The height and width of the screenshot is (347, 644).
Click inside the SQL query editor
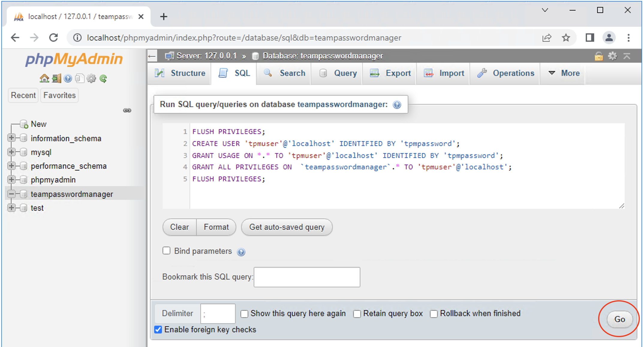pyautogui.click(x=407, y=166)
